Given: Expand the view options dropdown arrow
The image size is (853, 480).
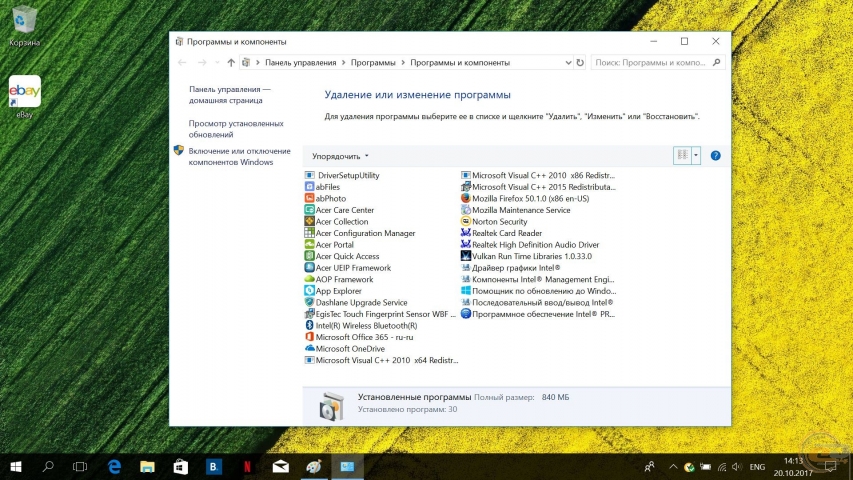Looking at the screenshot, I should pos(696,156).
